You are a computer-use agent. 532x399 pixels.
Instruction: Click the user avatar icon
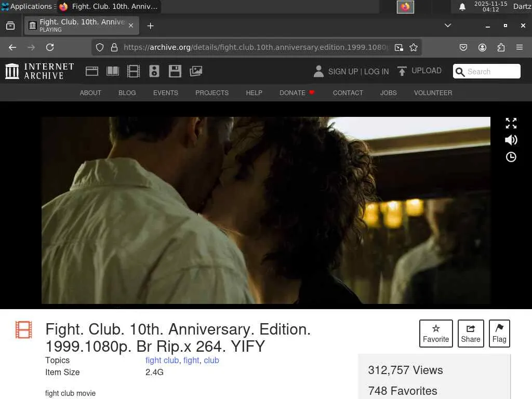[318, 71]
